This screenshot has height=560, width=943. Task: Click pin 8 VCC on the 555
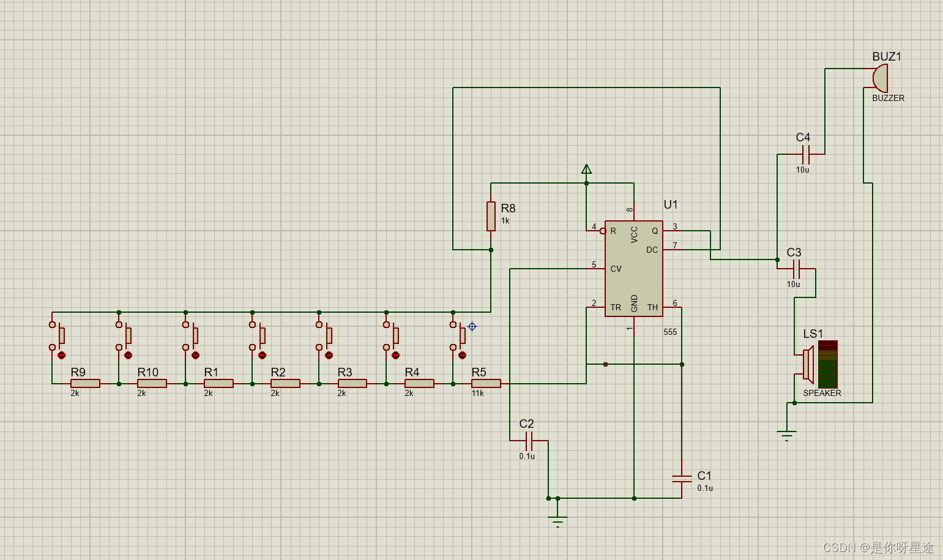coord(634,212)
